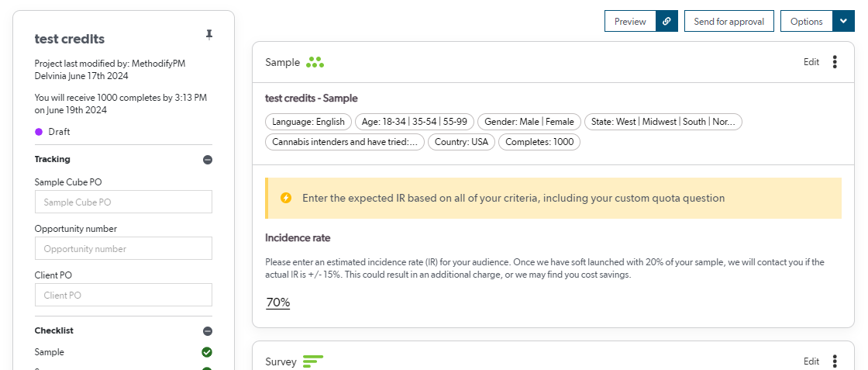Click the Sample Cube PO input field
This screenshot has height=370, width=868.
[x=123, y=202]
